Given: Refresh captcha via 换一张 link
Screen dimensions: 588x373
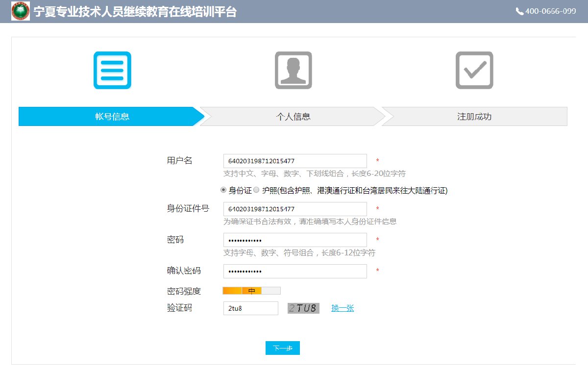Looking at the screenshot, I should (x=343, y=308).
